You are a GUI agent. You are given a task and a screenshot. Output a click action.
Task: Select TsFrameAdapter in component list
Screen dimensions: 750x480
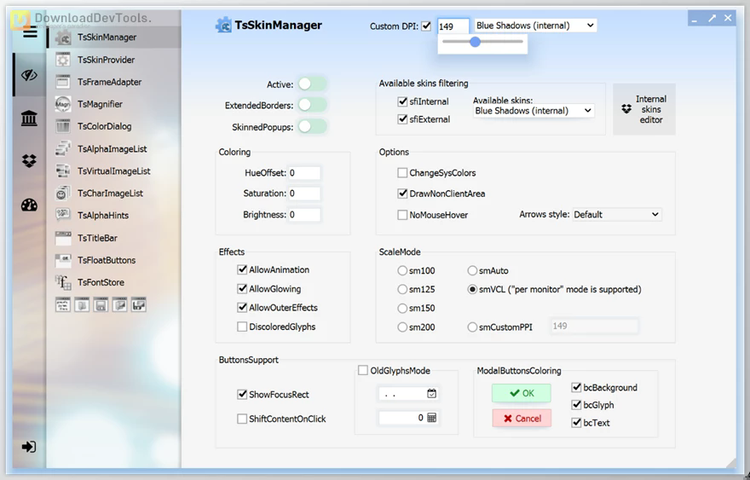coord(114,82)
